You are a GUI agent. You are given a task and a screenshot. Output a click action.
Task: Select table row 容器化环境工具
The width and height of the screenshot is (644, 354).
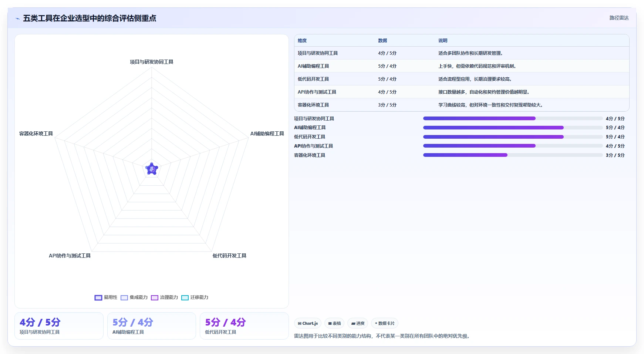462,105
